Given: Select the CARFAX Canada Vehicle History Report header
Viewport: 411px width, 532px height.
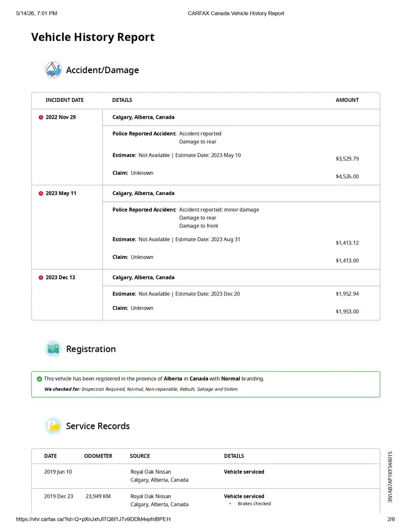Looking at the screenshot, I should click(x=236, y=13).
